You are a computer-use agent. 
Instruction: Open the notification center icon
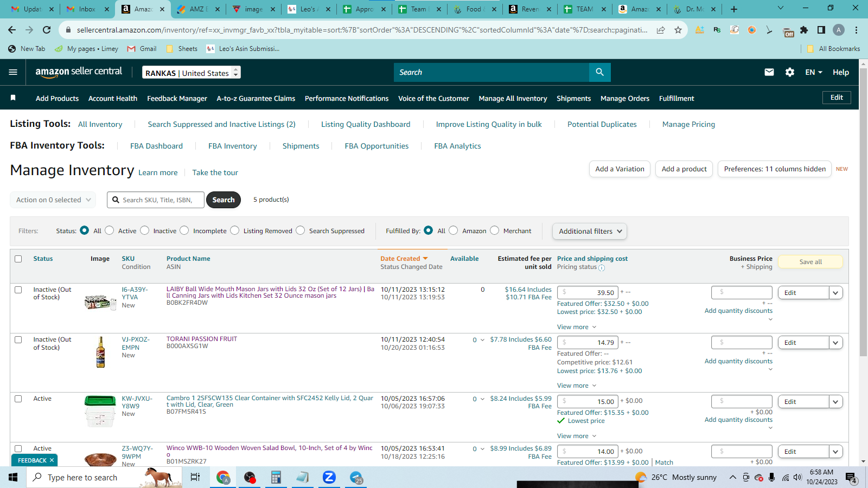pyautogui.click(x=851, y=478)
